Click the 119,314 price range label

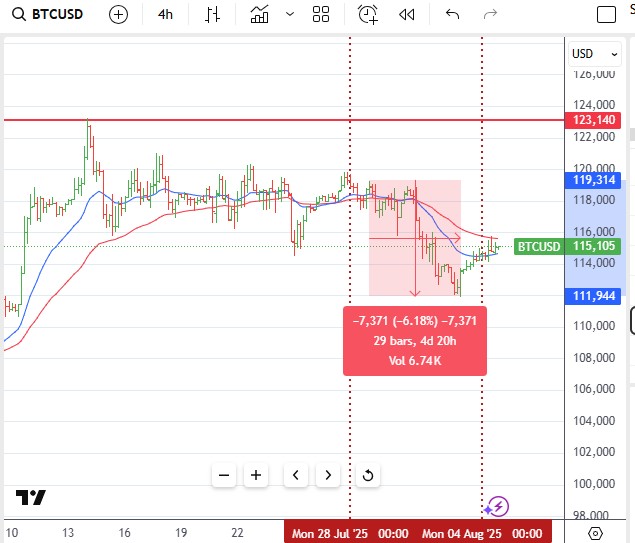tap(593, 180)
